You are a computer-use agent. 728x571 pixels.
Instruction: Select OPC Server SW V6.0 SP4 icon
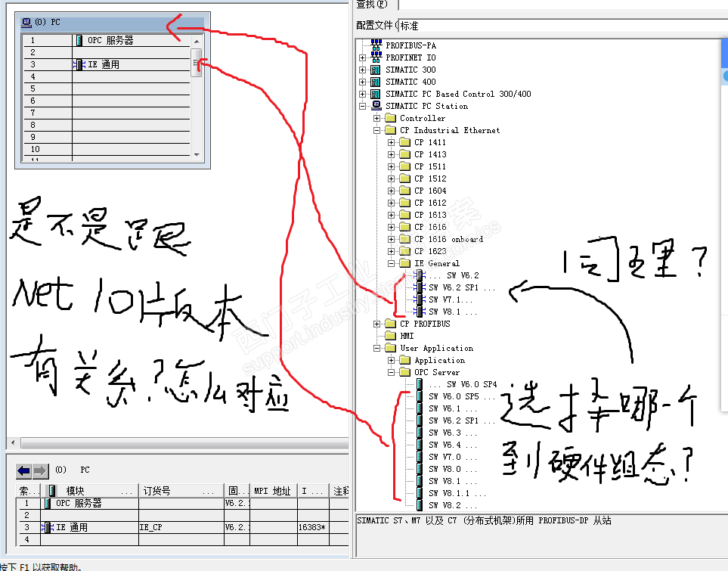[420, 384]
